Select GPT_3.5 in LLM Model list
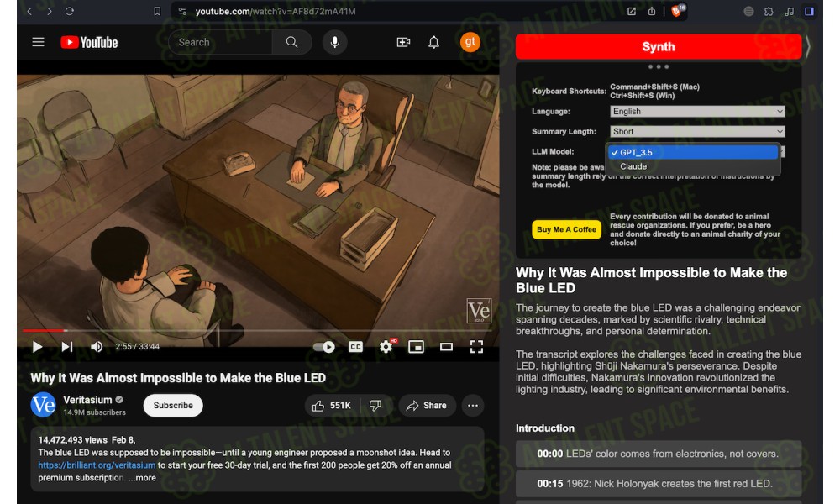Screen dimensions: 840x504 693,153
